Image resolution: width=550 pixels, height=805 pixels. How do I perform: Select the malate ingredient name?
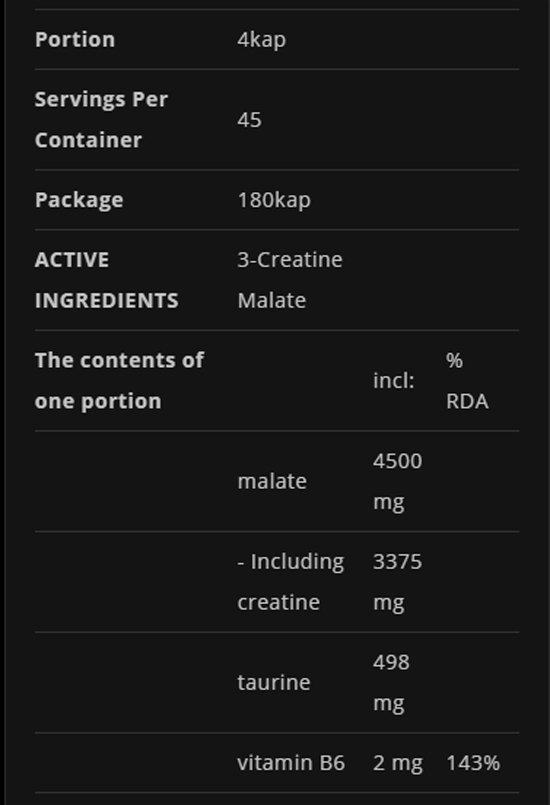pos(272,481)
